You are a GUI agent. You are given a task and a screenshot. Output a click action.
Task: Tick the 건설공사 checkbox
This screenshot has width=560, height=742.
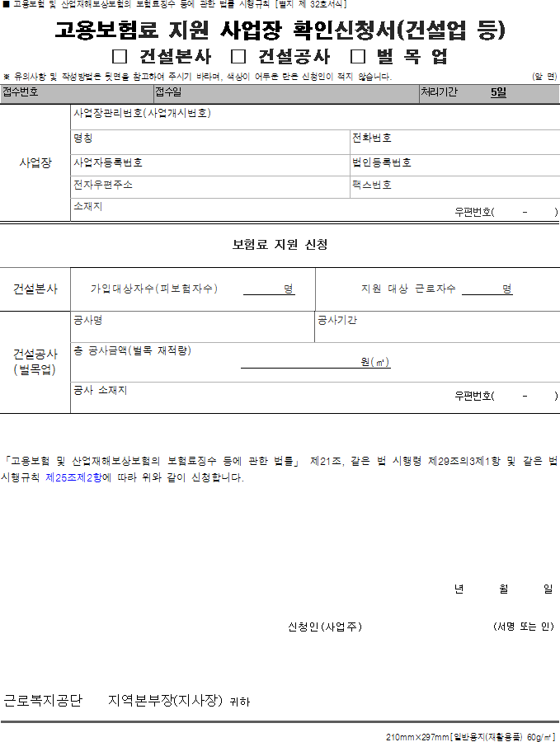click(239, 57)
